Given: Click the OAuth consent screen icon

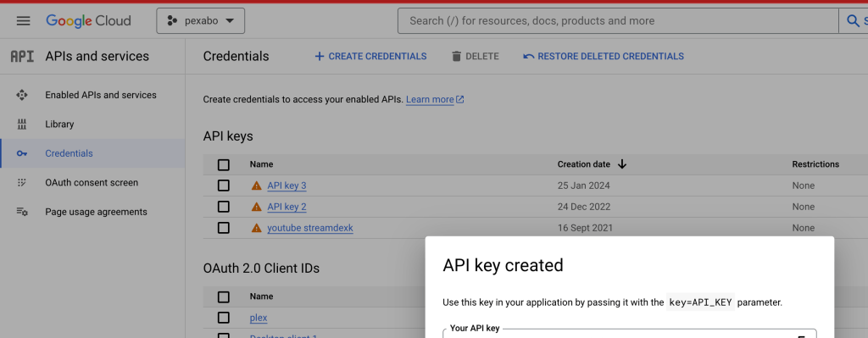Looking at the screenshot, I should pos(22,182).
